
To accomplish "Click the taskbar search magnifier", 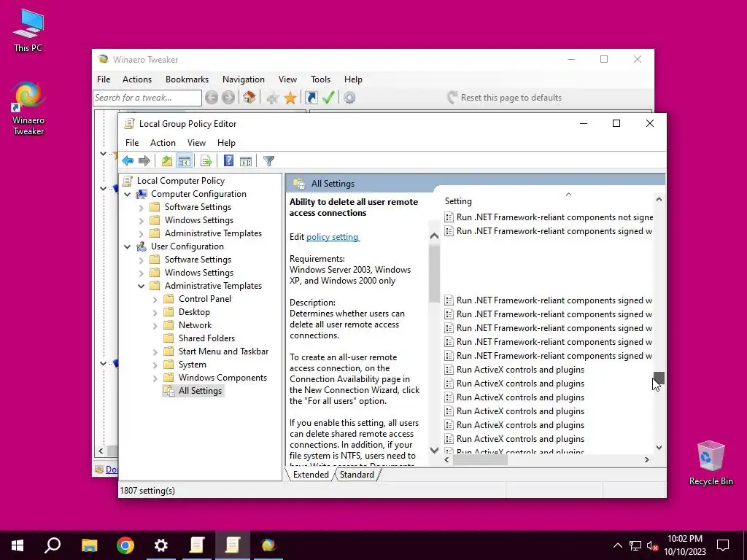I will tap(53, 545).
